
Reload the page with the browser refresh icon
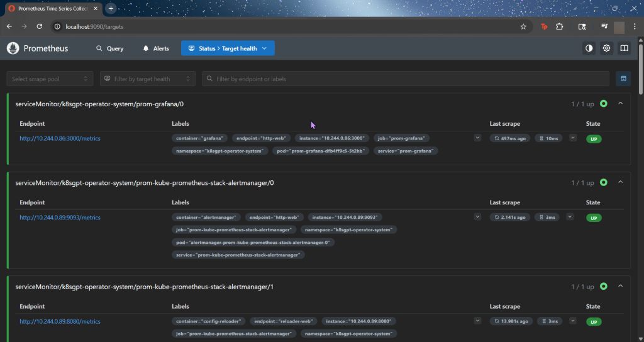click(39, 26)
